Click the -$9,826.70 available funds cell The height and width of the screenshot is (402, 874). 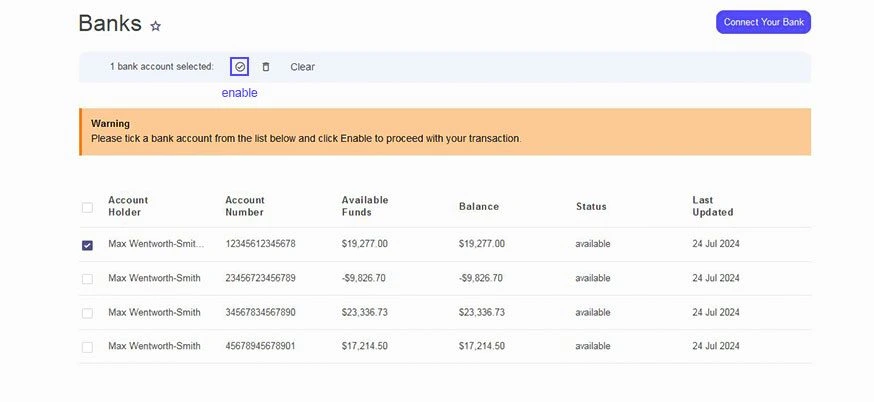pos(364,278)
